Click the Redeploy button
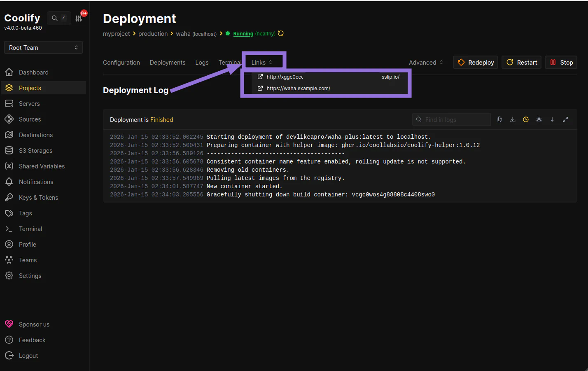 point(476,63)
